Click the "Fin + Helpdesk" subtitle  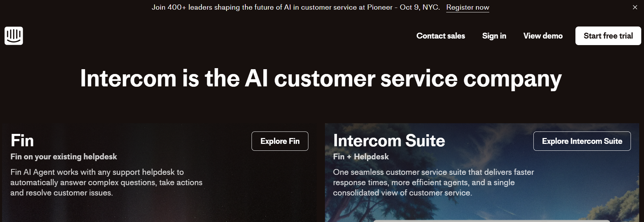(361, 157)
